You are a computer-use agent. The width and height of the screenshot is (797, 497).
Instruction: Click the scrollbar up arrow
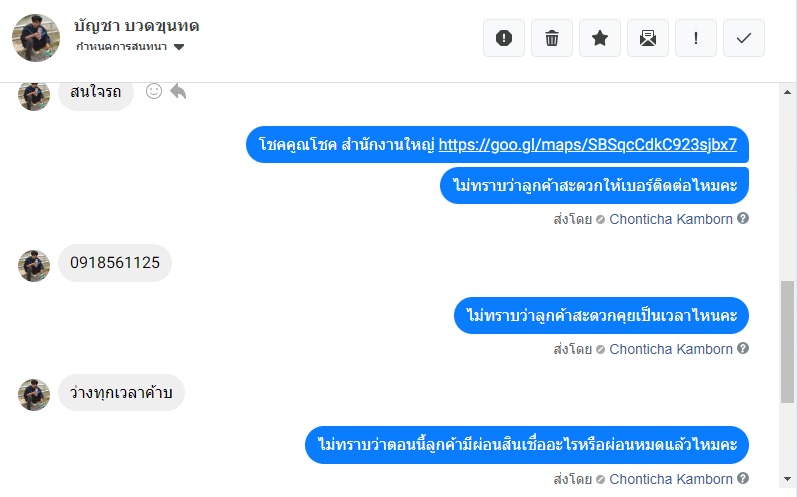(x=788, y=91)
